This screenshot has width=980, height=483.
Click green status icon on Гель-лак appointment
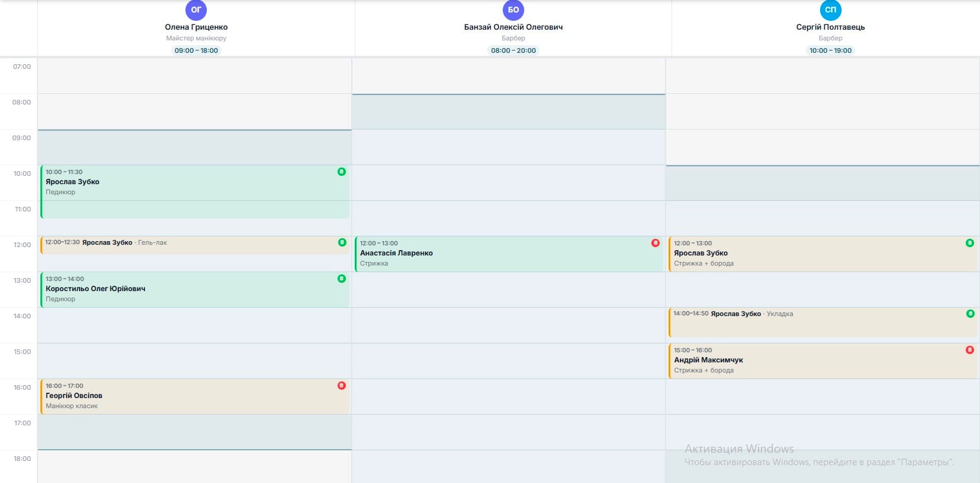click(x=342, y=242)
